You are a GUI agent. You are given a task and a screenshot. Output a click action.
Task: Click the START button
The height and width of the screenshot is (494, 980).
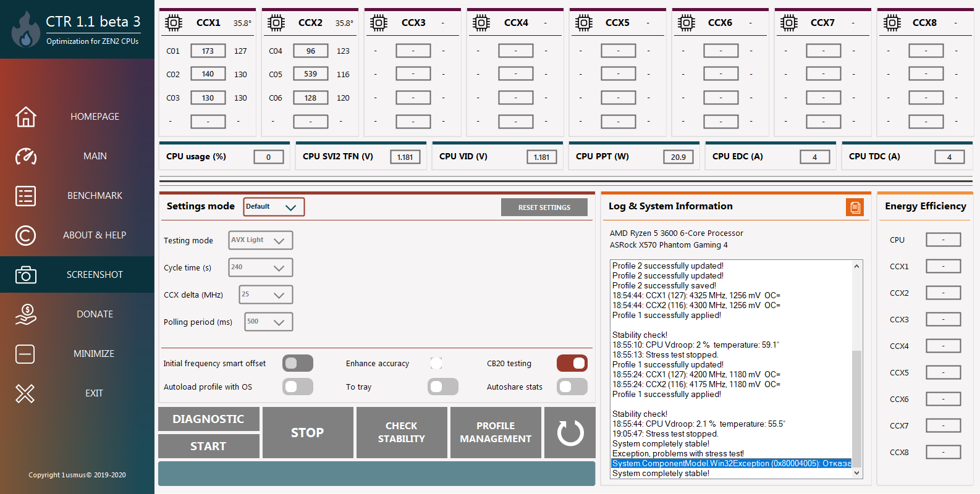(209, 446)
